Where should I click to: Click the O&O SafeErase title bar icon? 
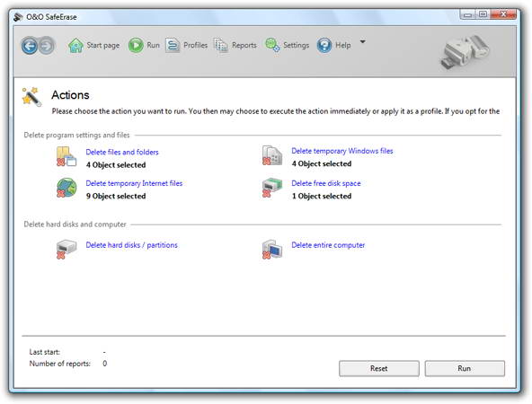coord(18,16)
